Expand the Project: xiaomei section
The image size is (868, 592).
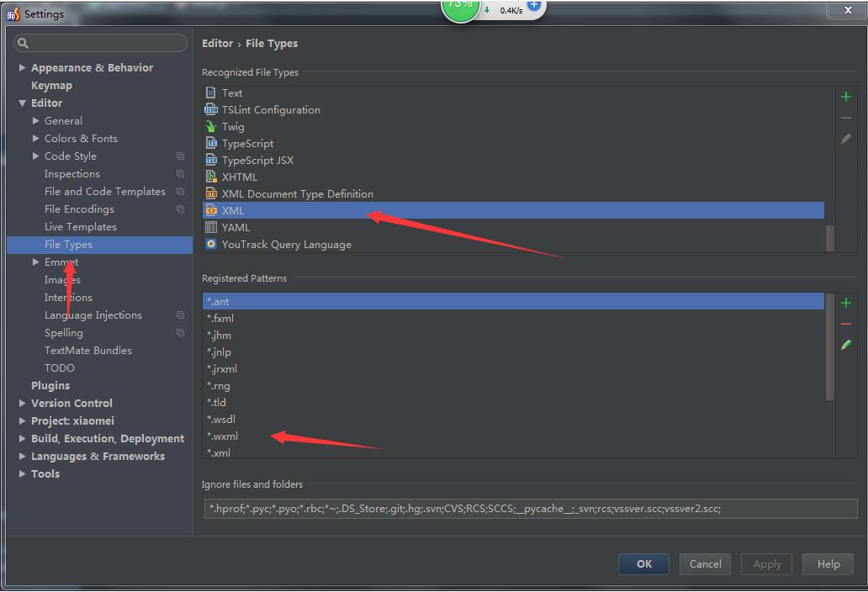coord(22,421)
